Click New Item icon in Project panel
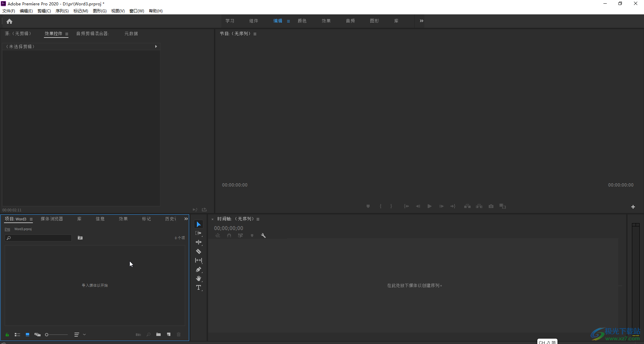This screenshot has height=344, width=644. 169,335
